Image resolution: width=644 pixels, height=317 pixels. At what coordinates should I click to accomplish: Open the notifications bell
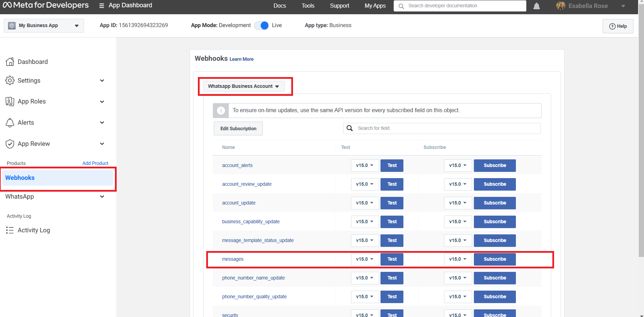(x=536, y=6)
